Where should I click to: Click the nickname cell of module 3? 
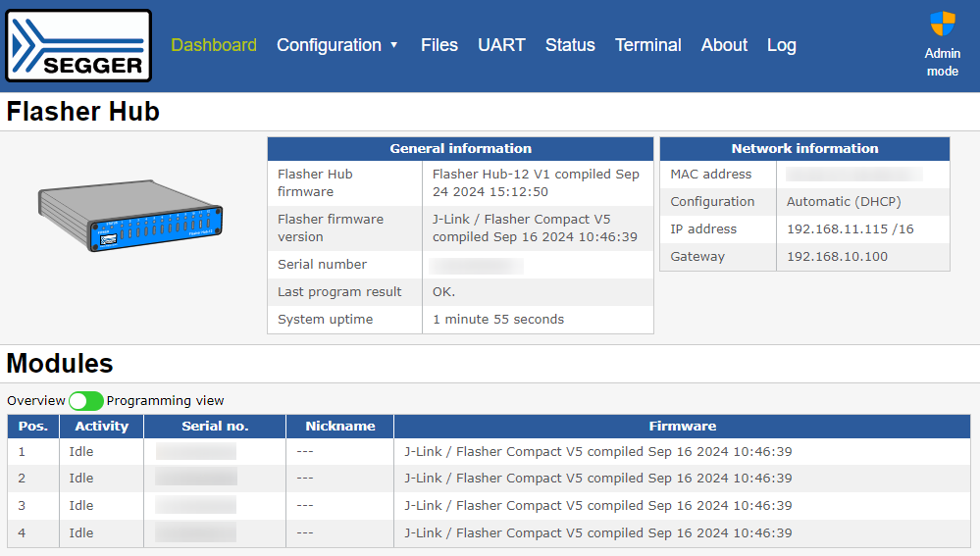coord(339,506)
